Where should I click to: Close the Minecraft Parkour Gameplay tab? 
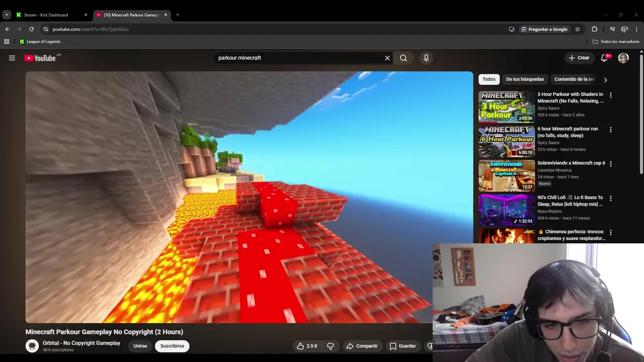(x=166, y=15)
